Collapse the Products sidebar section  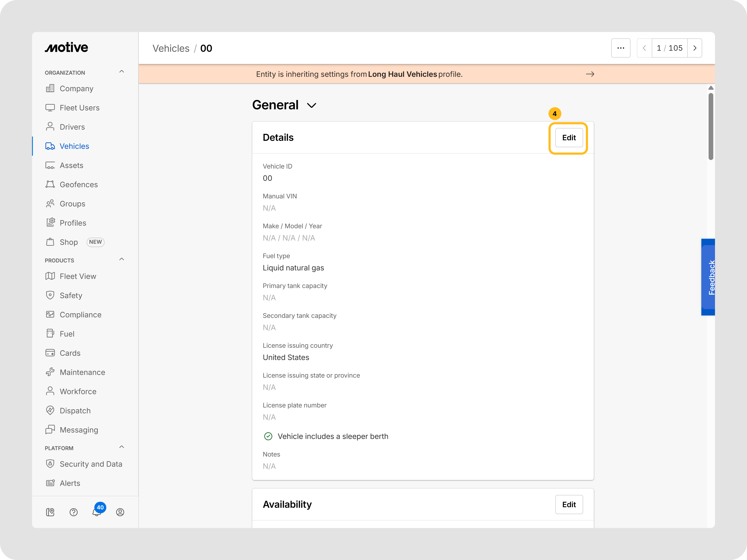(122, 259)
